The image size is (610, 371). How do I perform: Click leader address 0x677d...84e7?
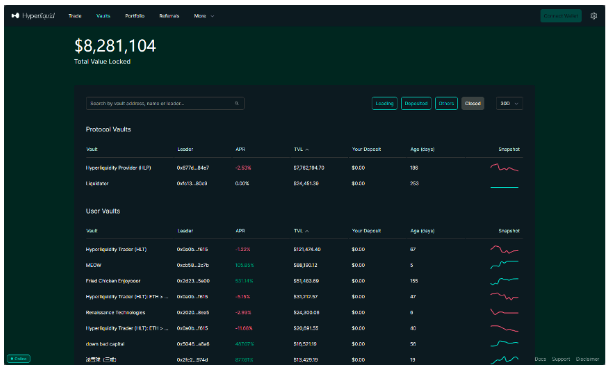193,168
